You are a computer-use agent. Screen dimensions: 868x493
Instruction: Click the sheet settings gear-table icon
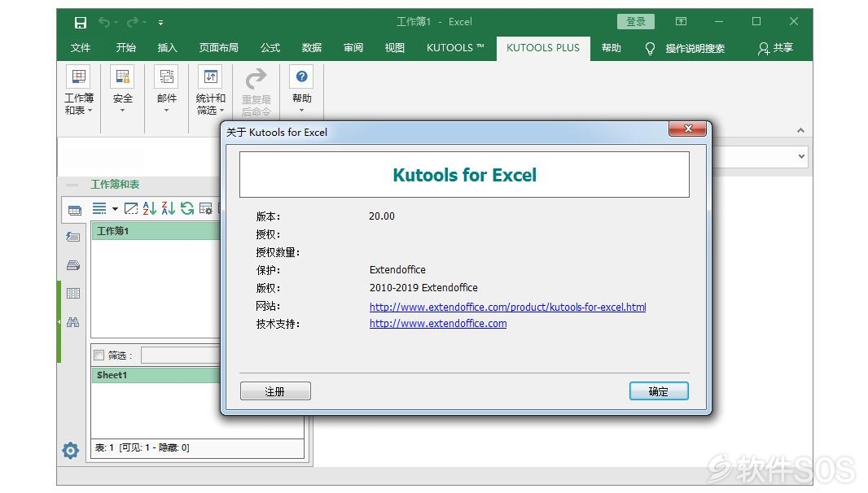point(205,208)
